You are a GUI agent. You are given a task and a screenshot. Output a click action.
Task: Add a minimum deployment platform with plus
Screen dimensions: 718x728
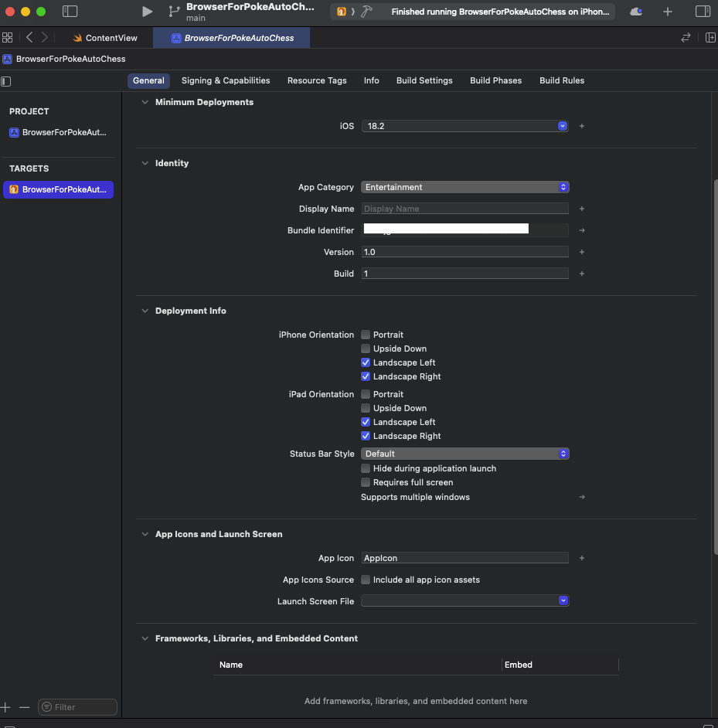tap(582, 126)
